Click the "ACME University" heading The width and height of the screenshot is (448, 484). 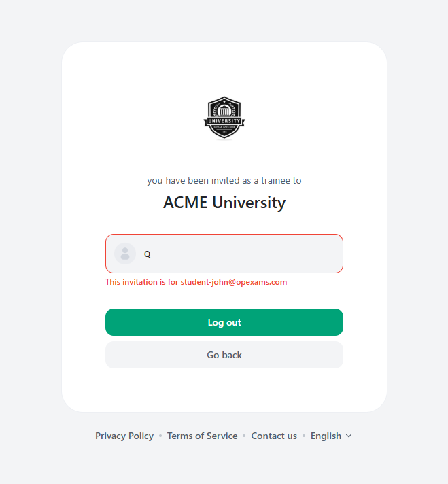pos(224,203)
